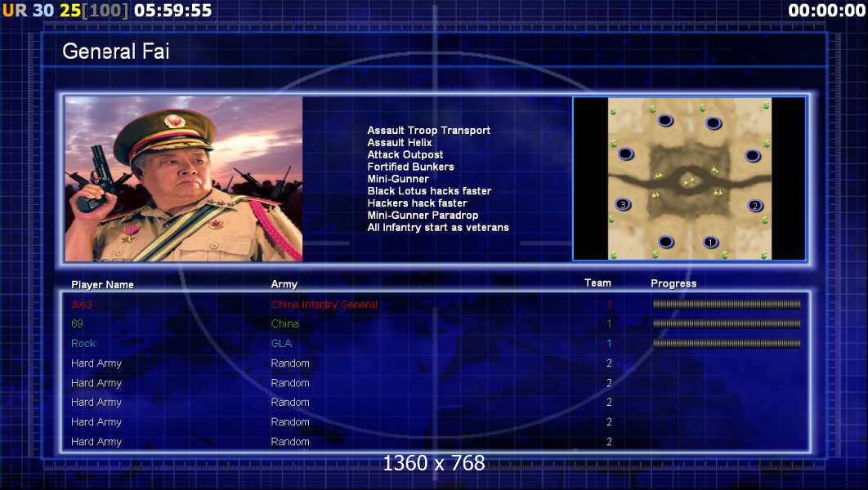Click "Mini-Gunner Paradrop" ability text

click(423, 216)
